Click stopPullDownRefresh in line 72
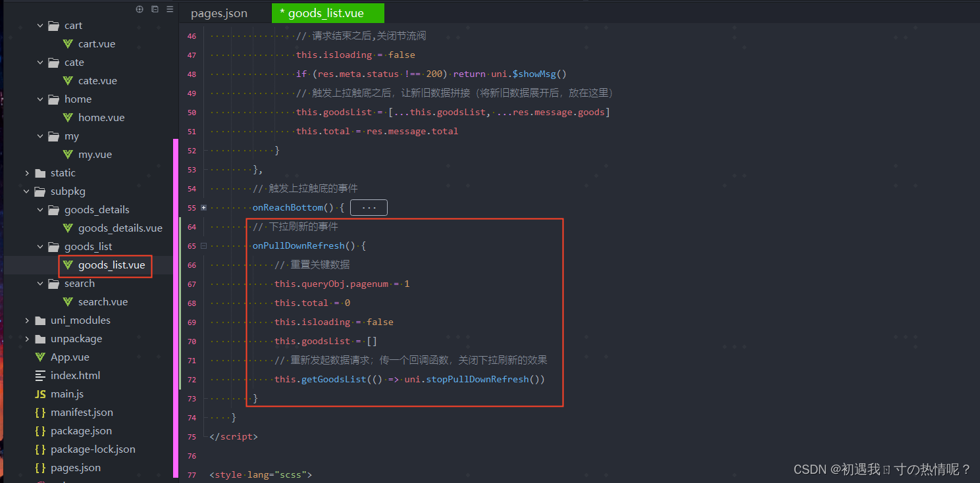Screen dimensions: 980x483 tap(477, 380)
